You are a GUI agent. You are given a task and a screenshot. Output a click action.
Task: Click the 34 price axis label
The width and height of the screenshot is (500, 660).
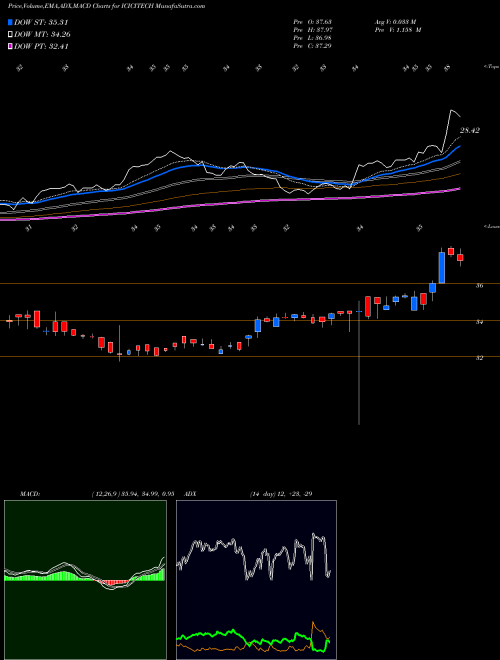tap(479, 322)
